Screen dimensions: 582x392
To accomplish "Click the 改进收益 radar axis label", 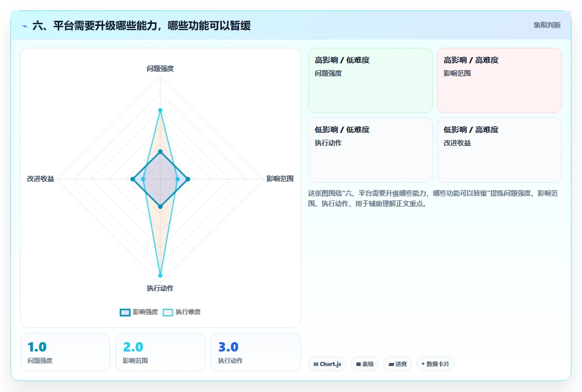I will 41,179.
